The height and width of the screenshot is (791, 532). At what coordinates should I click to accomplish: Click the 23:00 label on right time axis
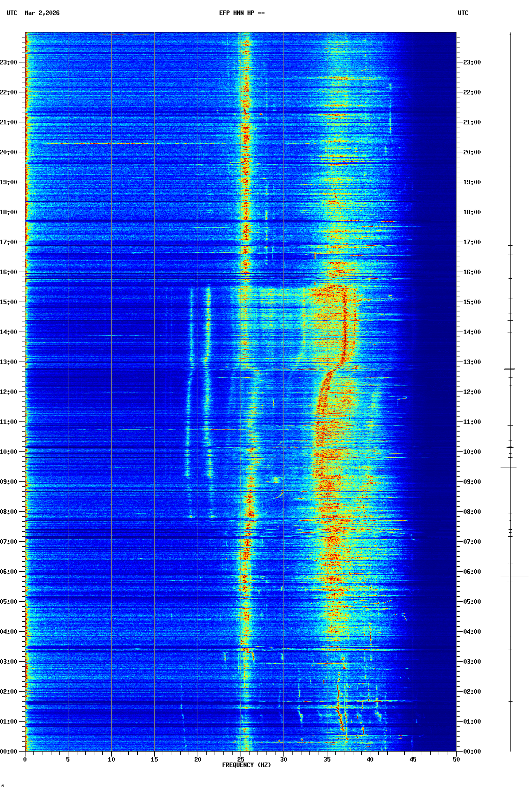[x=472, y=62]
